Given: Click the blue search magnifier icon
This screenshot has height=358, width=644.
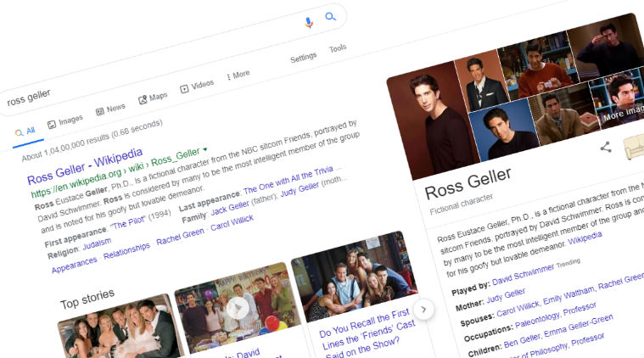Looking at the screenshot, I should tap(331, 17).
